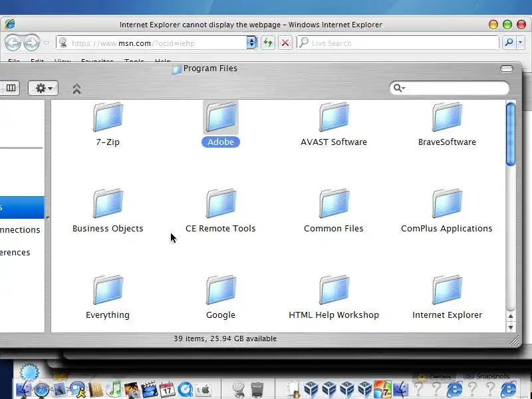Open the Favorites menu in Internet Explorer

pos(97,61)
